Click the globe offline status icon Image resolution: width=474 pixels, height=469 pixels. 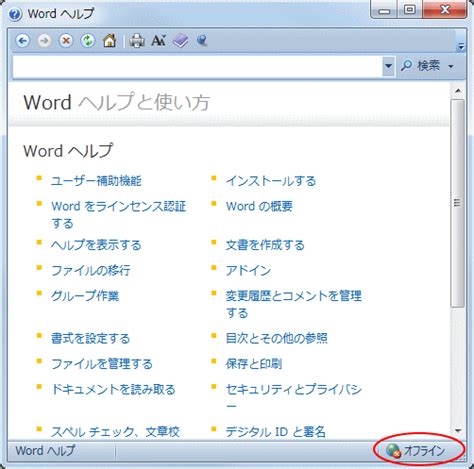pyautogui.click(x=393, y=451)
